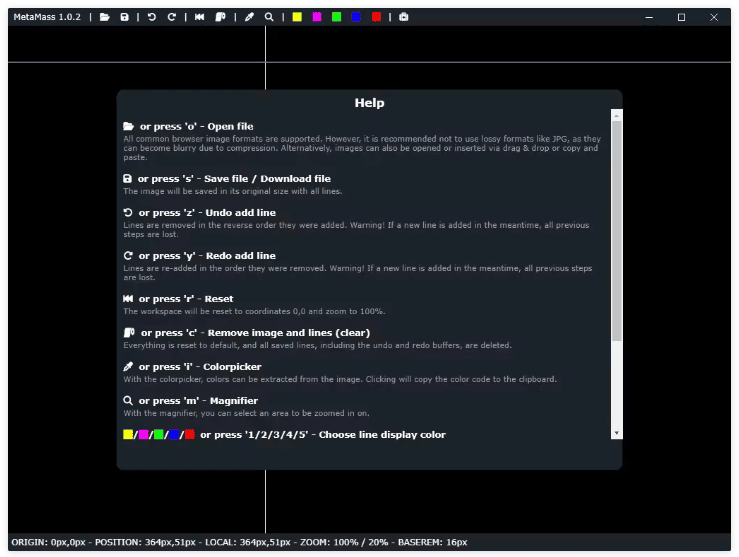Image resolution: width=739 pixels, height=557 pixels.
Task: Minimize the MetaMass window
Action: (649, 17)
